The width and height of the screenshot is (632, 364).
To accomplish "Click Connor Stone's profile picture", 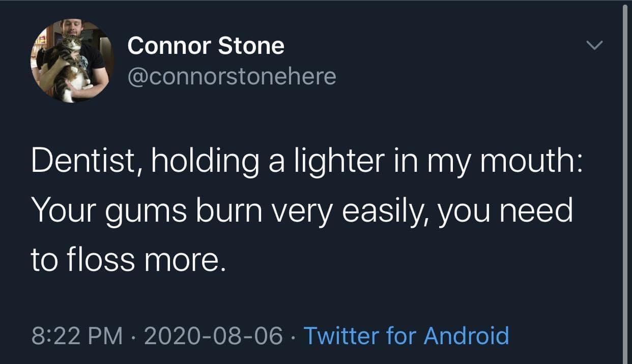I will tap(72, 61).
